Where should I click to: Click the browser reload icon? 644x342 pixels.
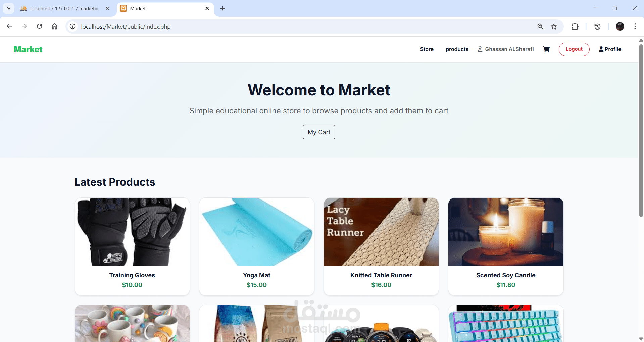pyautogui.click(x=40, y=26)
